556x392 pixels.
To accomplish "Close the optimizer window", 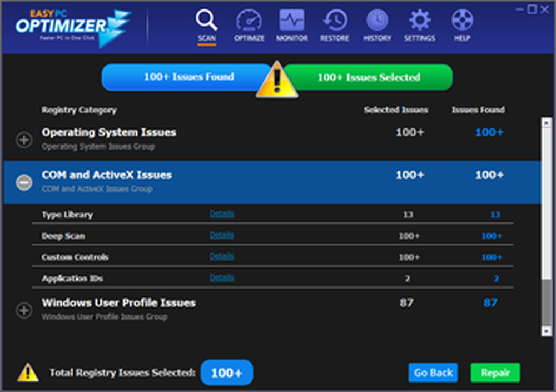I will 545,9.
